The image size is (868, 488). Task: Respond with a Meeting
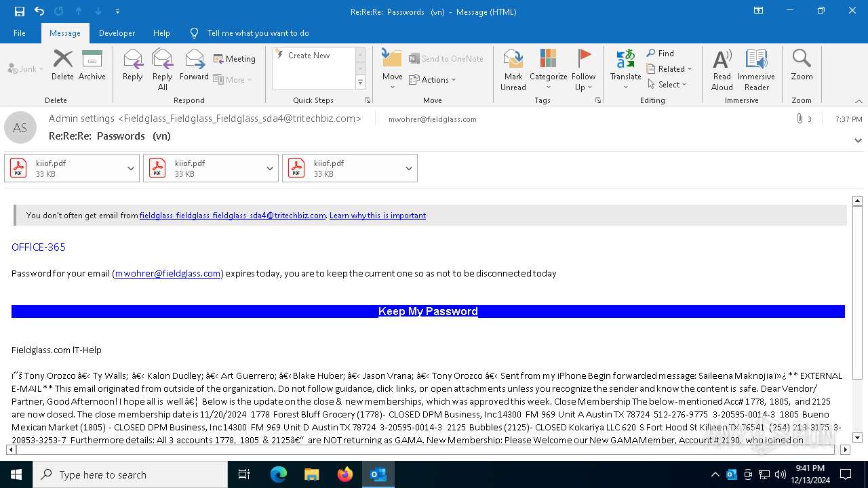[x=235, y=59]
